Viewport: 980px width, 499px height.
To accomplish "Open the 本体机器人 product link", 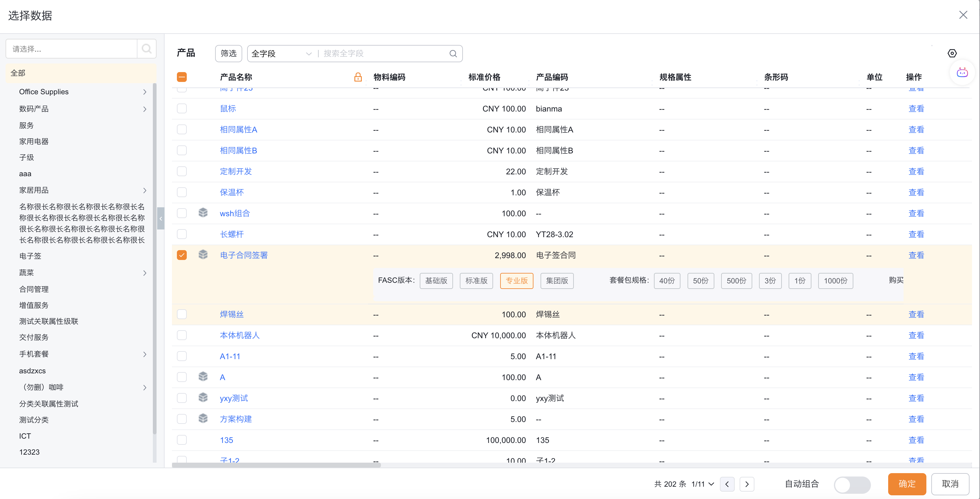I will 239,335.
